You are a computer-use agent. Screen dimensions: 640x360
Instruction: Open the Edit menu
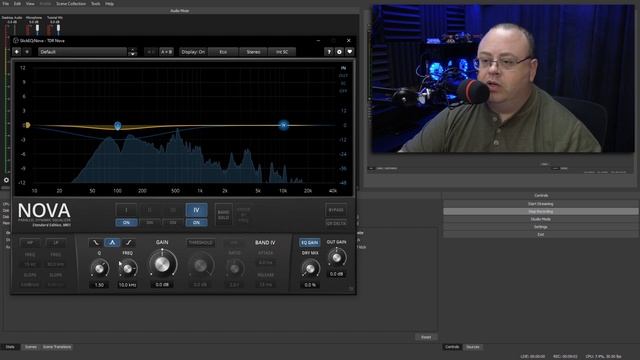pos(17,4)
